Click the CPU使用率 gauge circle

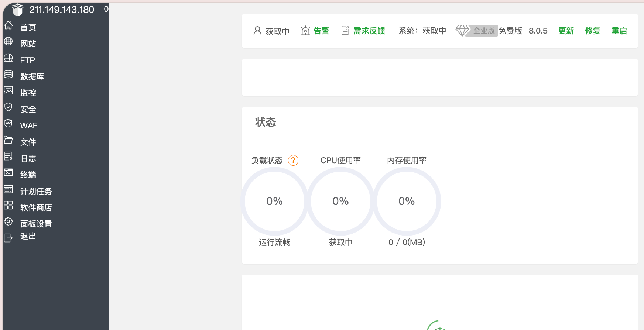[340, 201]
